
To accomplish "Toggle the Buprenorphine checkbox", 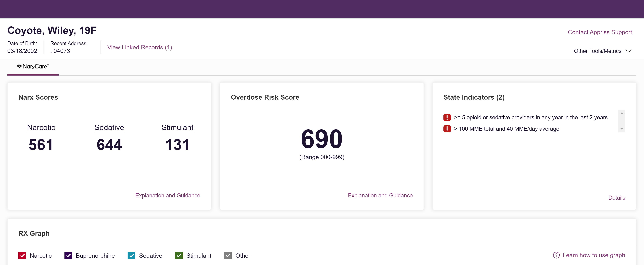I will [68, 255].
